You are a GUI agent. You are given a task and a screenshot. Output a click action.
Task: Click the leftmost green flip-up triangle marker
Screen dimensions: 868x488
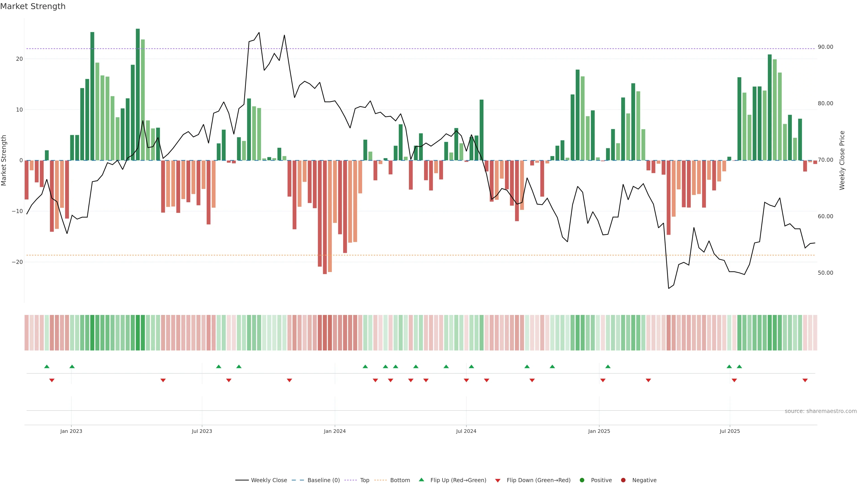click(47, 366)
